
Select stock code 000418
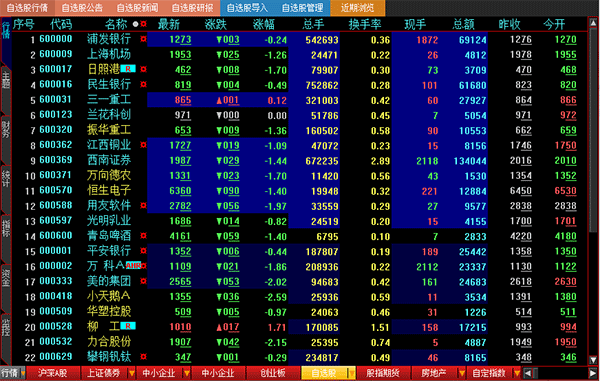pyautogui.click(x=55, y=296)
